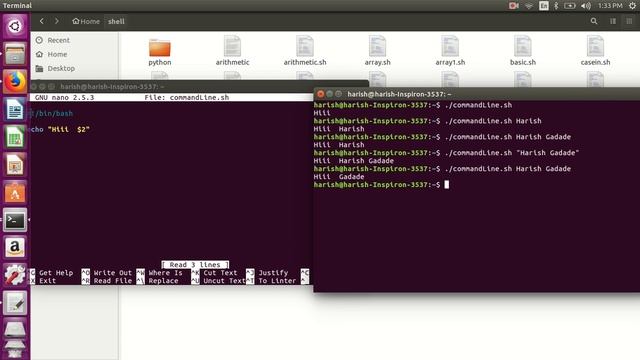The width and height of the screenshot is (640, 360).
Task: Switch Files to grid view
Action: (629, 21)
